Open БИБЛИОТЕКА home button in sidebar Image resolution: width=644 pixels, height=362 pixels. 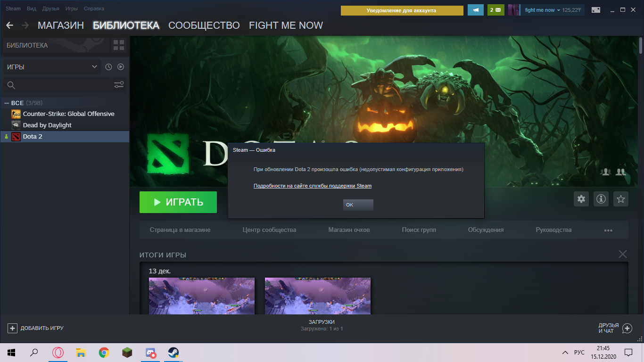pos(56,46)
